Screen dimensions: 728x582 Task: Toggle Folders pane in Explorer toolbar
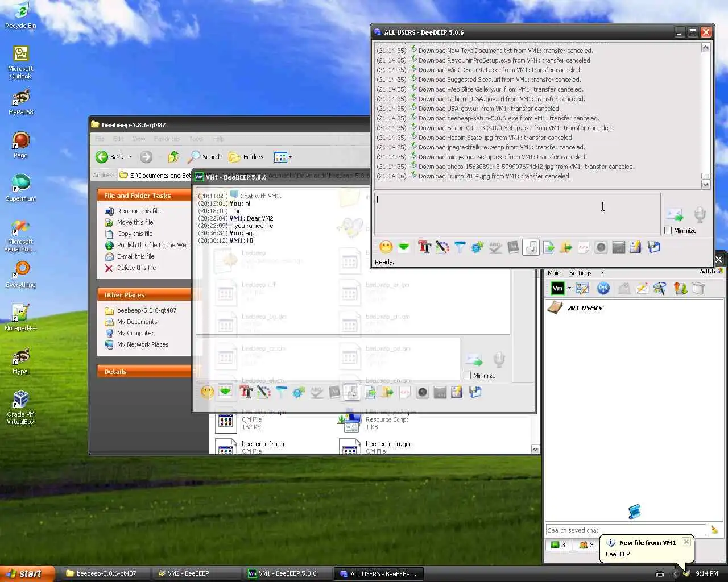click(246, 157)
